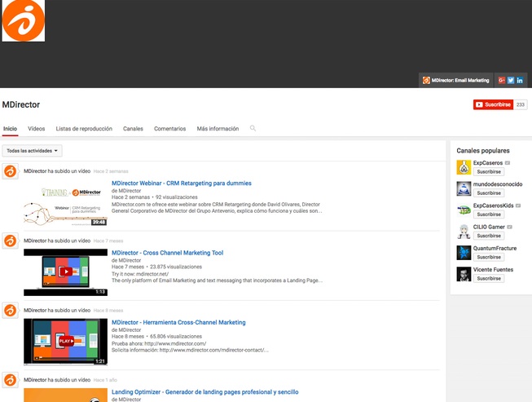Viewport: 532px width, 402px height.
Task: Click 'Hace 8 meses' activity timestamp
Action: pos(108,311)
